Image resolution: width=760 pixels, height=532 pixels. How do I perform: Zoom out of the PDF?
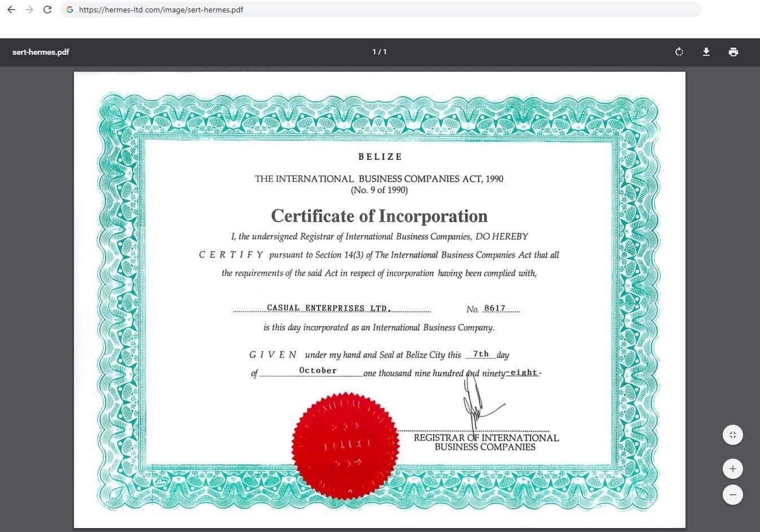(733, 495)
